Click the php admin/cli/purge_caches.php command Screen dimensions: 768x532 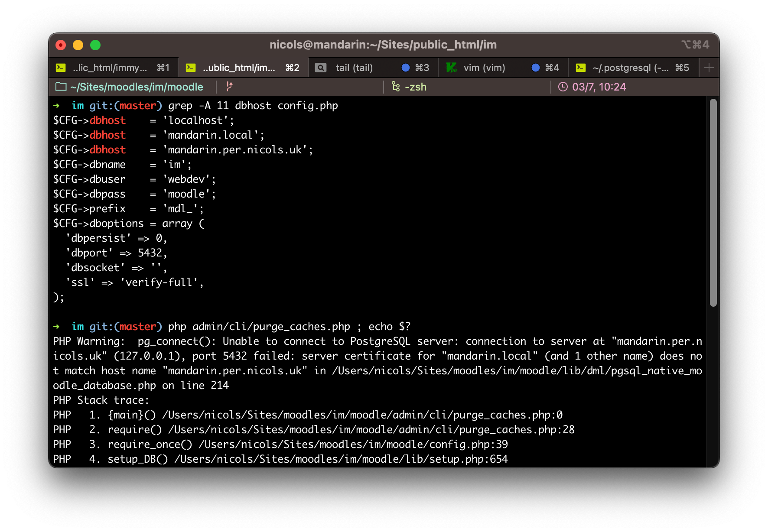click(x=259, y=327)
